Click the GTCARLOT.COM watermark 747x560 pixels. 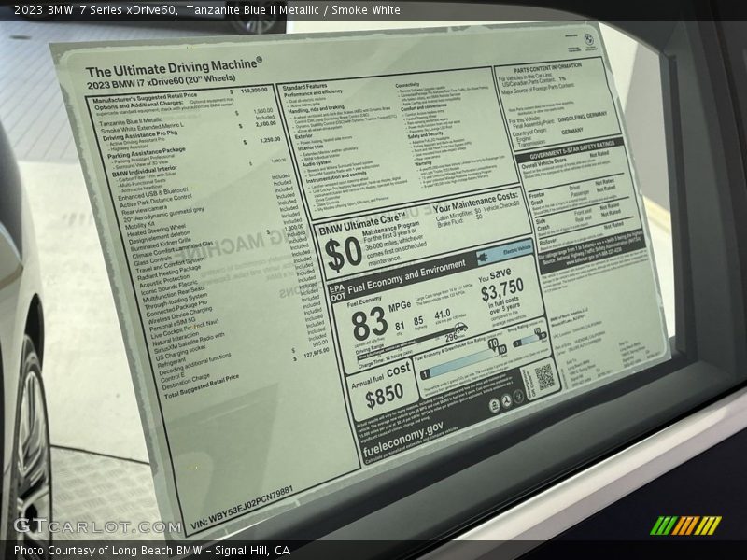point(98,526)
